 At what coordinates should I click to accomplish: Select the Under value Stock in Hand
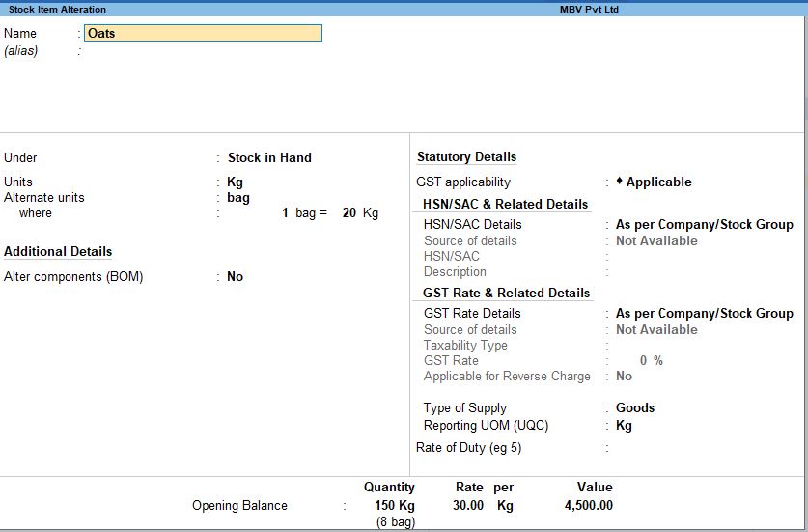(x=269, y=157)
